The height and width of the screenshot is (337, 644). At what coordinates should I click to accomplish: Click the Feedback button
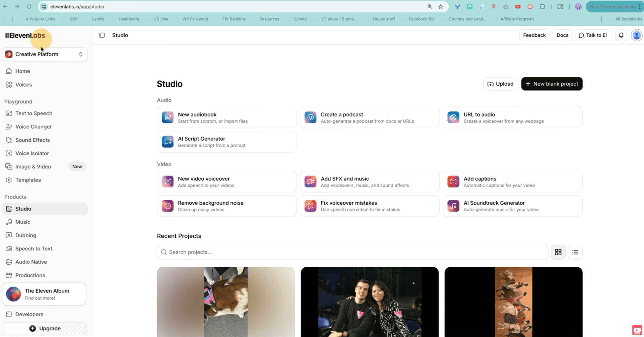[x=534, y=35]
